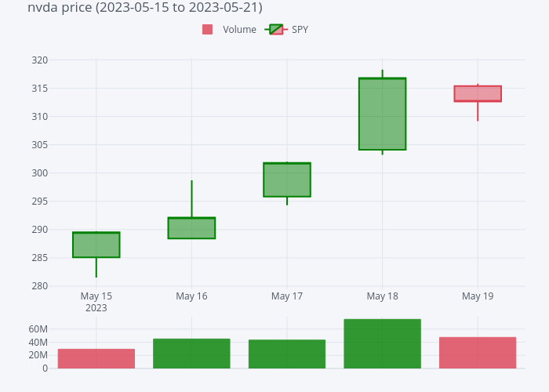Click the red May 19 volume bar

(x=478, y=353)
